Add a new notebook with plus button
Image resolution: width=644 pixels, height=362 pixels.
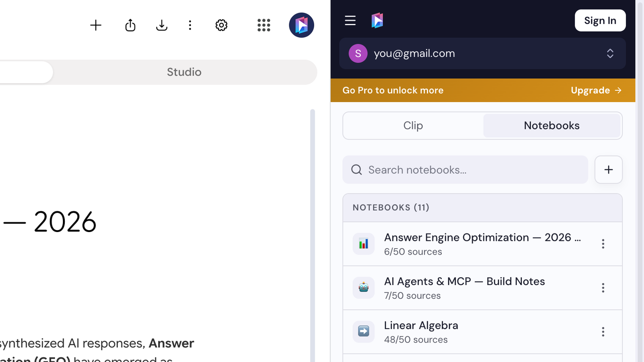(608, 170)
